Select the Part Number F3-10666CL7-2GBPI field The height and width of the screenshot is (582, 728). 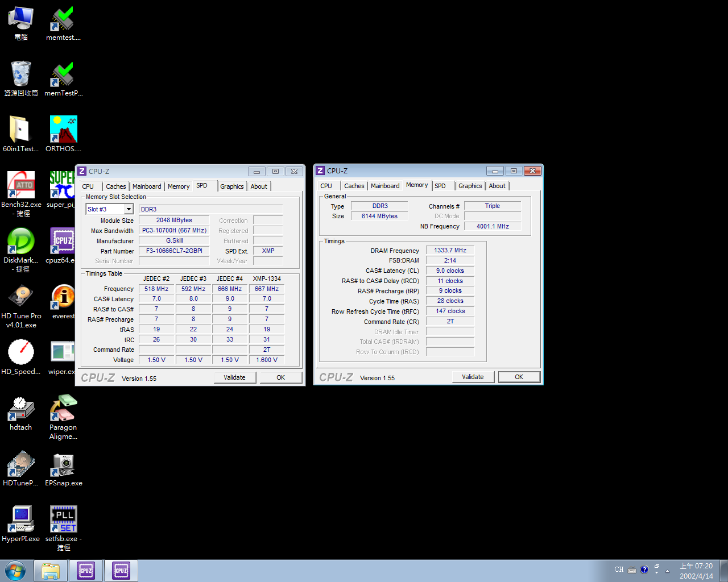tap(174, 251)
